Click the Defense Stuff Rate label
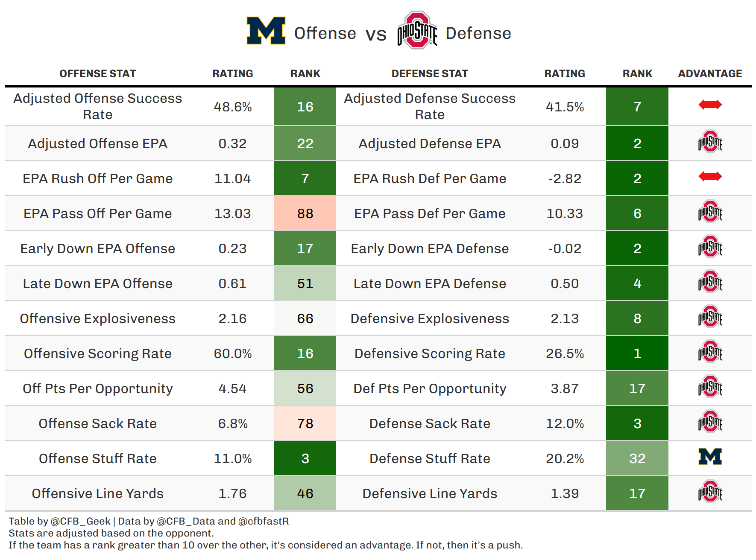 click(x=430, y=458)
